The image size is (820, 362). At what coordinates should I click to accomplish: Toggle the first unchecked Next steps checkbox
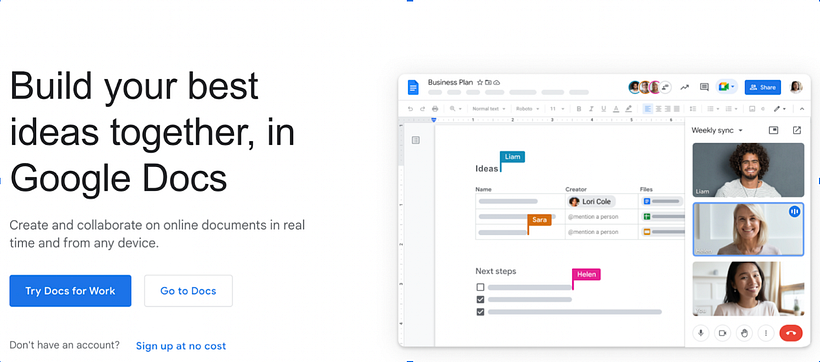pos(480,287)
